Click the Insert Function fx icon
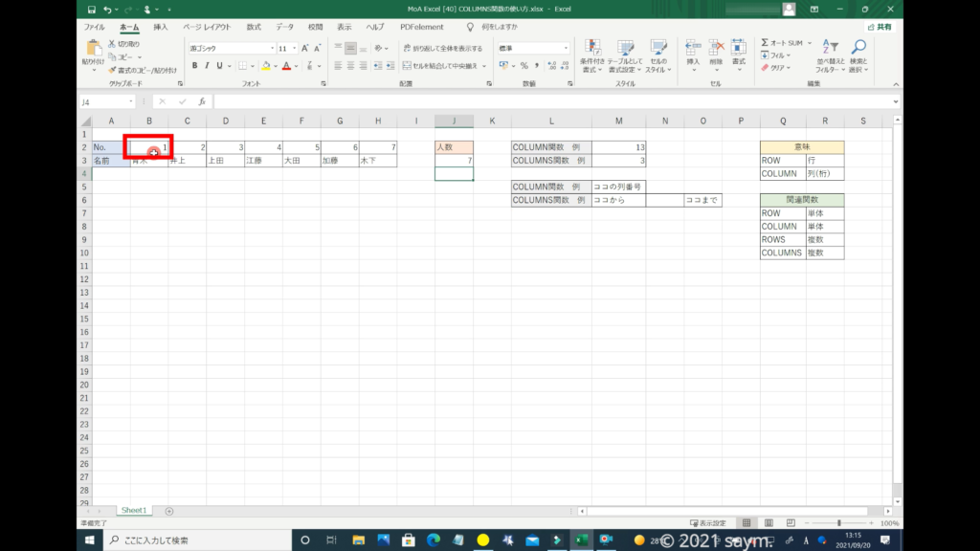This screenshot has width=980, height=551. tap(201, 101)
